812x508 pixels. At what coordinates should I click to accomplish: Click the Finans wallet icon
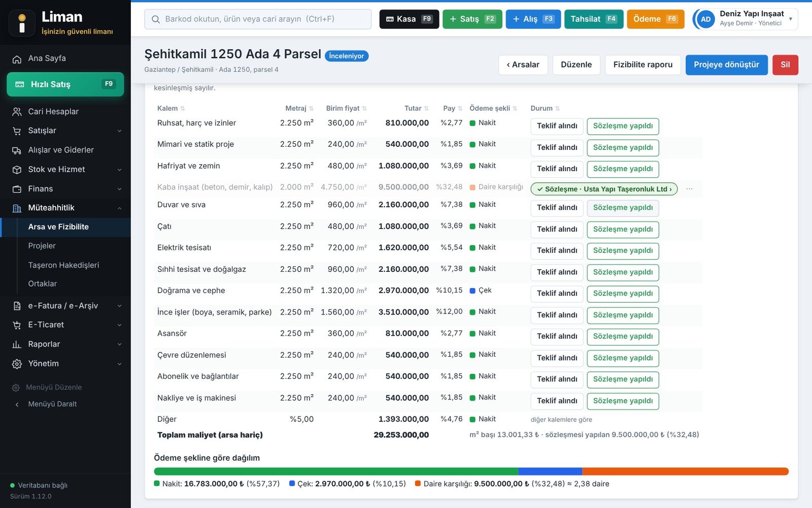17,189
